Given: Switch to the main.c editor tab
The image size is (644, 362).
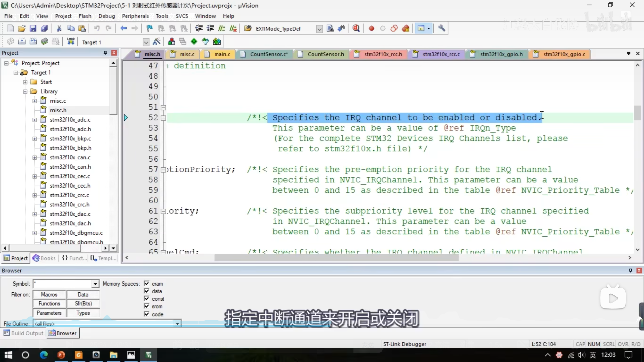Looking at the screenshot, I should pos(222,54).
